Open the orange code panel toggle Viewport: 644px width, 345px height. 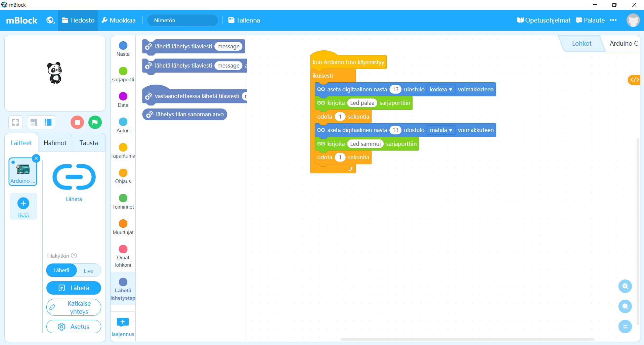pyautogui.click(x=634, y=80)
